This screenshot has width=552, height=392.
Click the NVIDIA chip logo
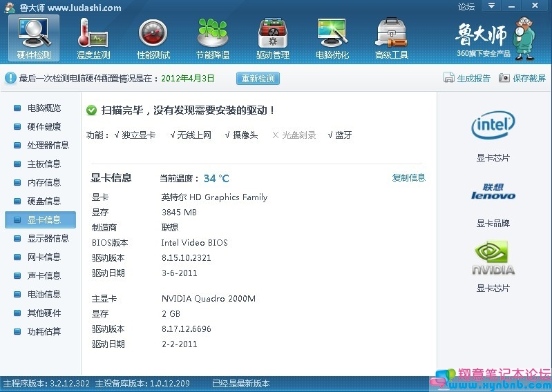pyautogui.click(x=493, y=257)
